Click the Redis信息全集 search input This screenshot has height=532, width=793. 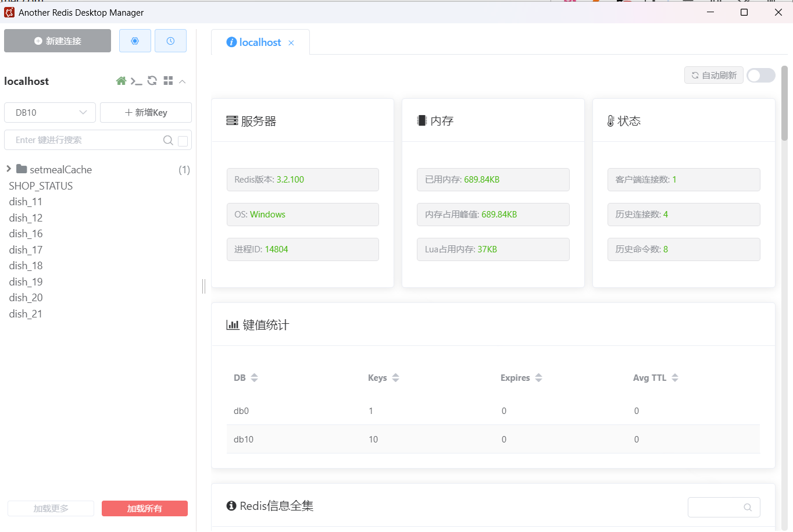724,507
